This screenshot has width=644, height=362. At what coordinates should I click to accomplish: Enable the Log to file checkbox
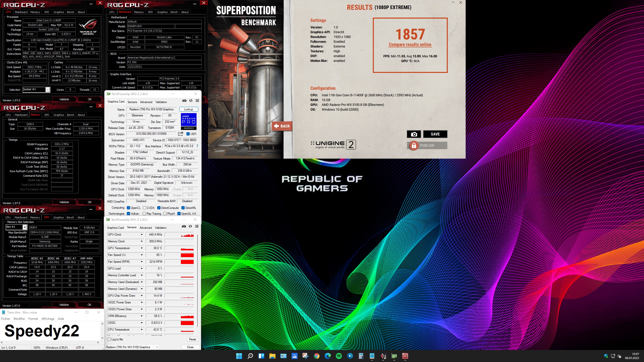click(x=109, y=339)
